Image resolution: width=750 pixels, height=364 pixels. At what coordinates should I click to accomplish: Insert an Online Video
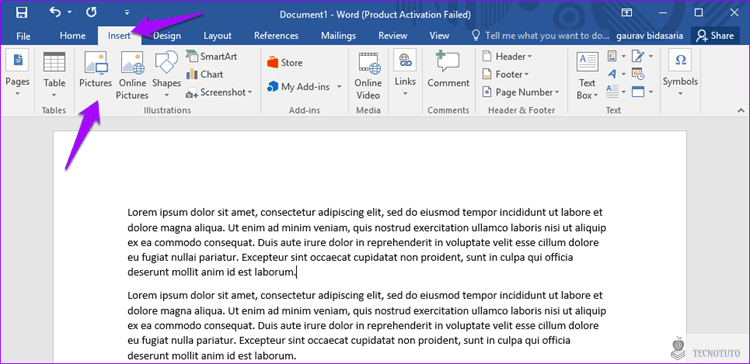point(368,76)
